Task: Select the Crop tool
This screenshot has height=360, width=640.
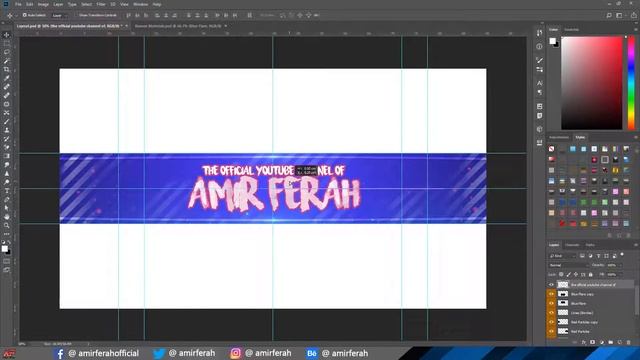Action: click(x=7, y=69)
